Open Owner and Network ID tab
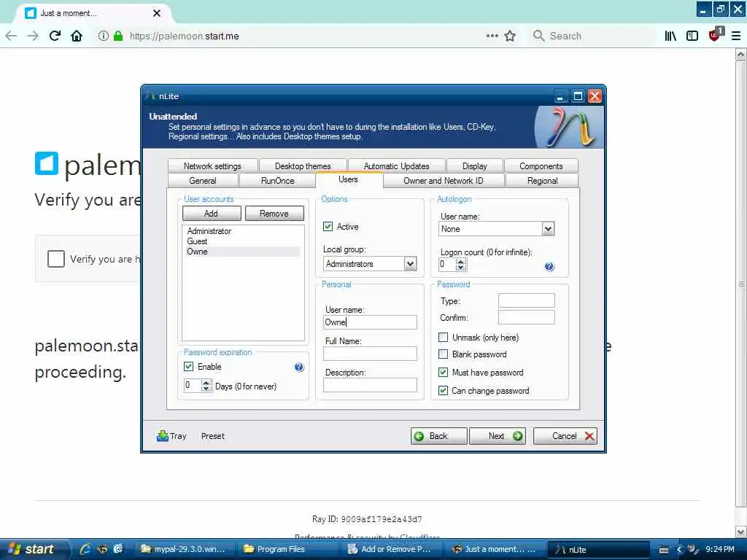The image size is (747, 560). tap(443, 181)
